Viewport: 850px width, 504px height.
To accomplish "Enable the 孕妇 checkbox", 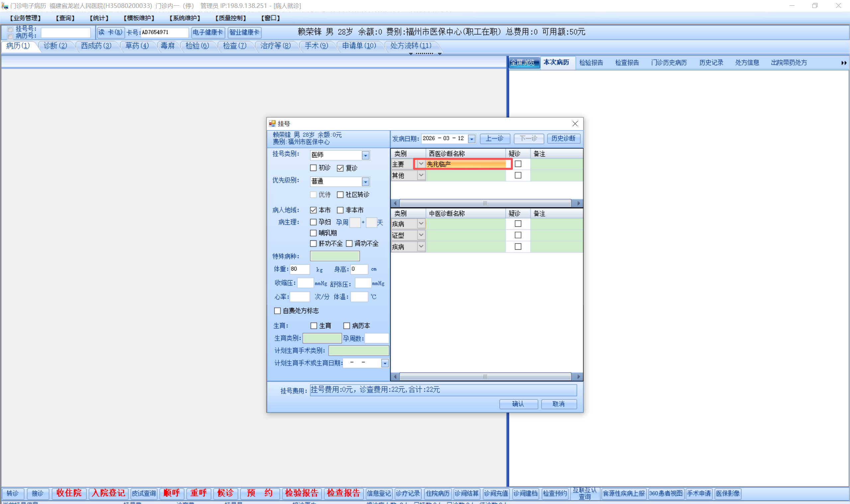I will [313, 222].
